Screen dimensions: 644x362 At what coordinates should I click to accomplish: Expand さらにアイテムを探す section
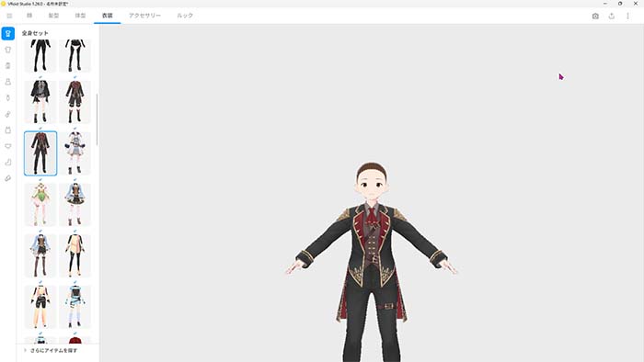(x=53, y=351)
